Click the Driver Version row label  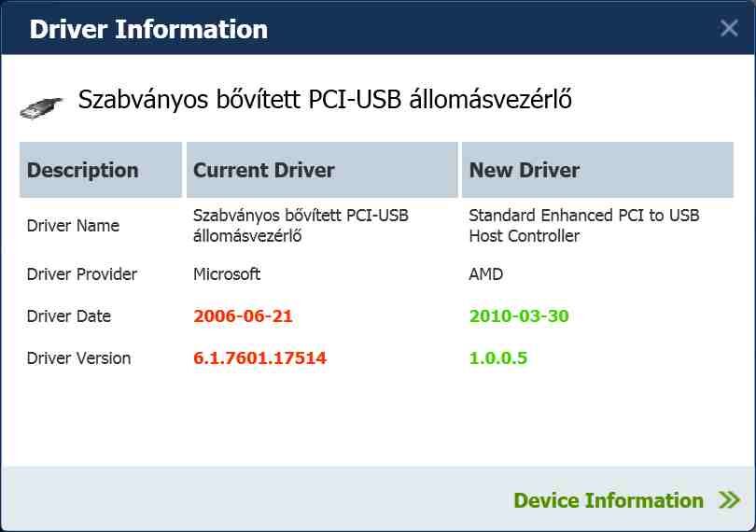[x=78, y=358]
